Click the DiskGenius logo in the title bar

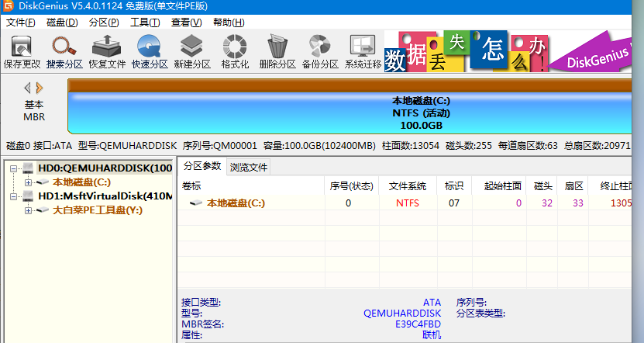[x=8, y=5]
